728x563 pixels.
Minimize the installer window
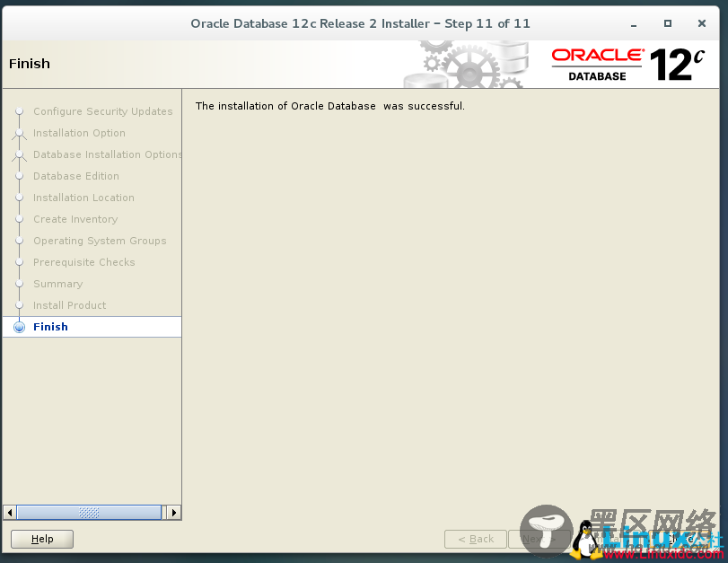point(633,24)
